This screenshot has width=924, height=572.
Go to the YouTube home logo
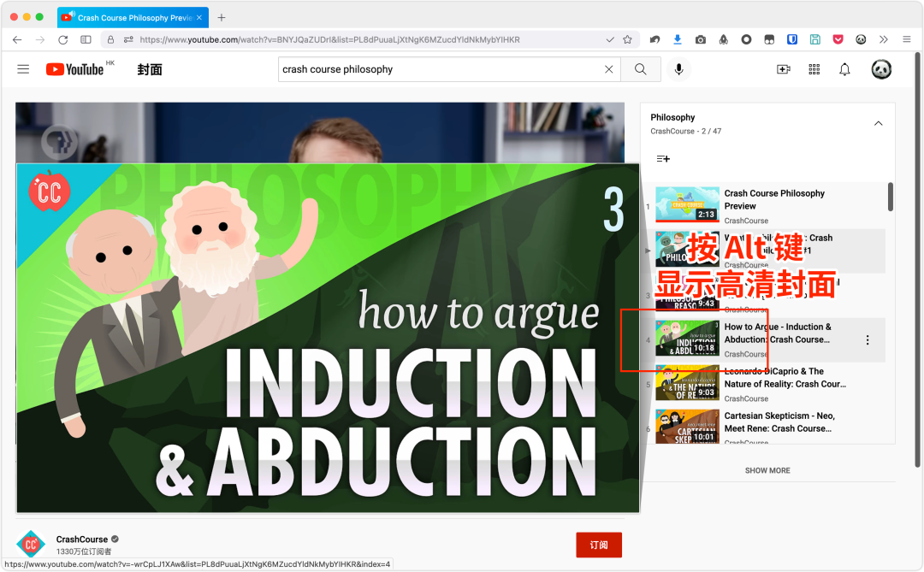[74, 69]
